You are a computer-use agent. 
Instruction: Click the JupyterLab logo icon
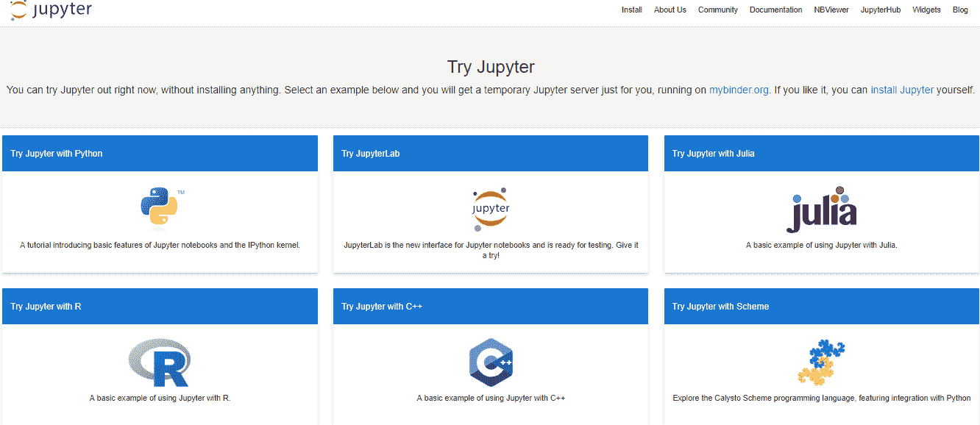click(x=491, y=209)
